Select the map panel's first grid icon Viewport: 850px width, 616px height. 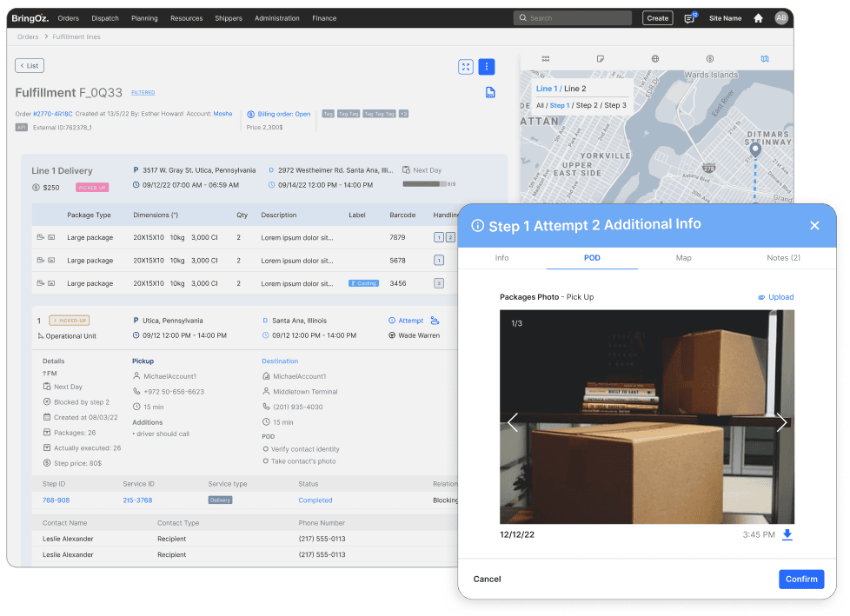pos(546,58)
